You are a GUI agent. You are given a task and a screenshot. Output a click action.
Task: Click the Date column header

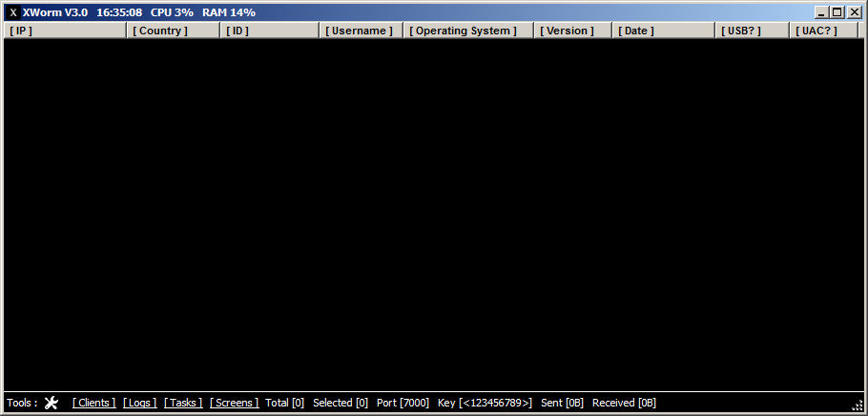click(663, 31)
